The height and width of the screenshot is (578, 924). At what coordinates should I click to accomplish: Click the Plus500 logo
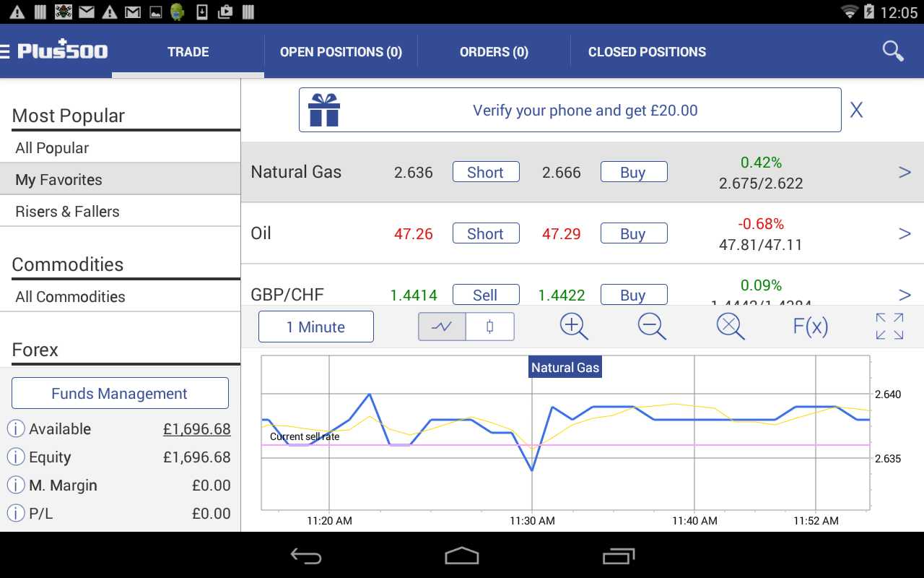[x=63, y=51]
